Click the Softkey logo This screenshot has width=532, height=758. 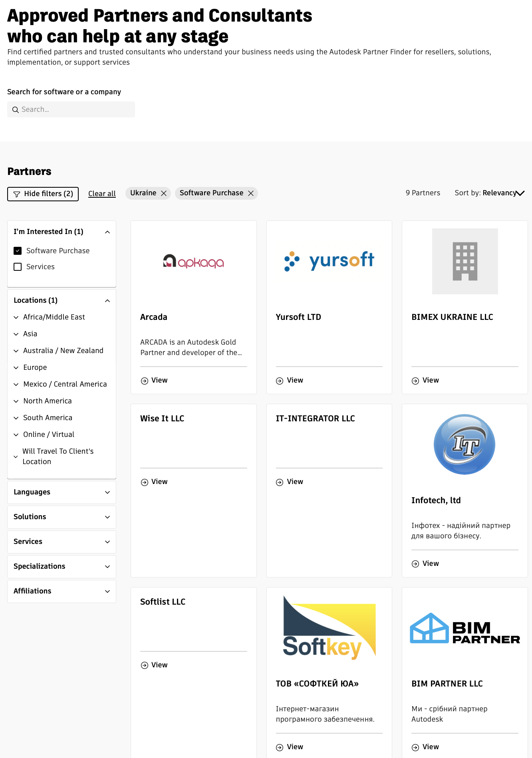tap(330, 628)
